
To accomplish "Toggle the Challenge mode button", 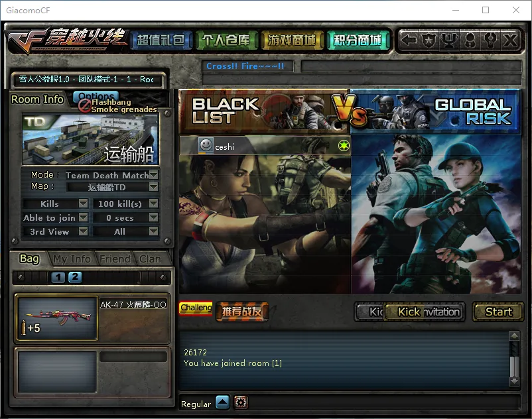I will [196, 308].
